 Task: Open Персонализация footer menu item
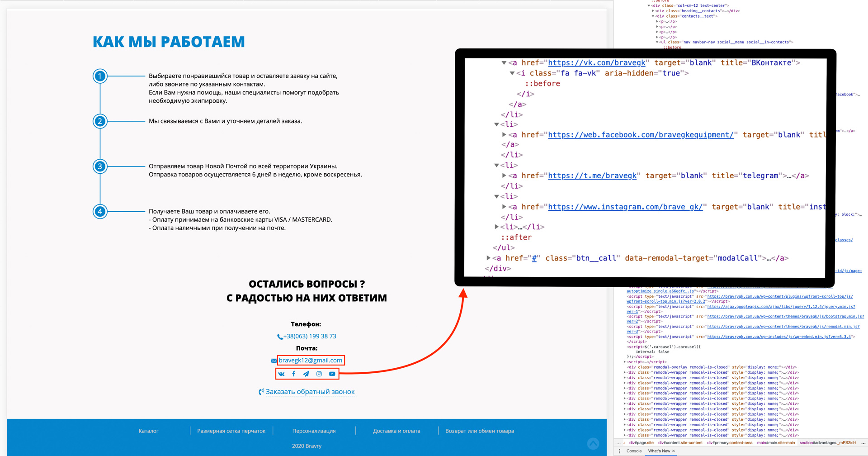point(314,431)
